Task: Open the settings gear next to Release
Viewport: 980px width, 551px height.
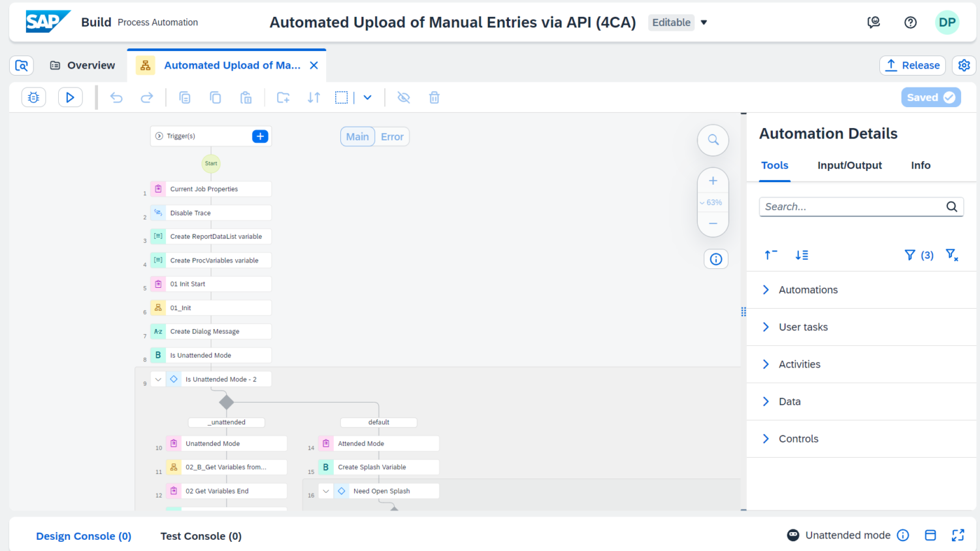Action: click(x=964, y=65)
